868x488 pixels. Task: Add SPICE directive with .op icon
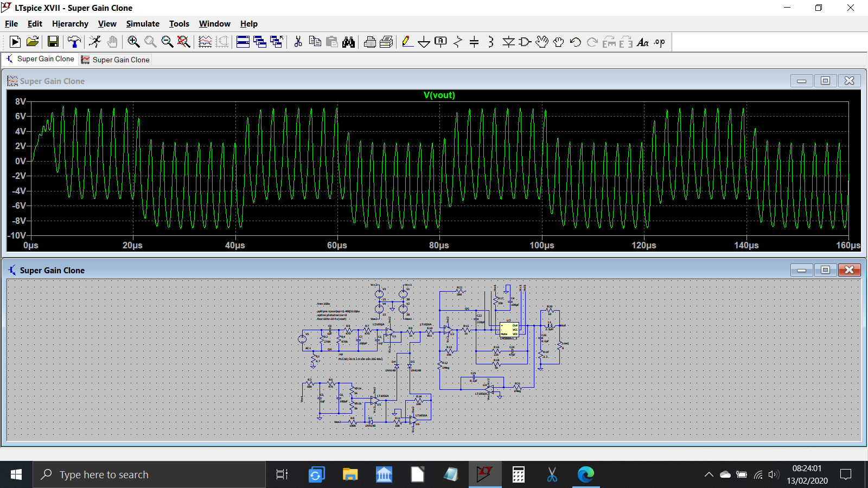(x=660, y=42)
